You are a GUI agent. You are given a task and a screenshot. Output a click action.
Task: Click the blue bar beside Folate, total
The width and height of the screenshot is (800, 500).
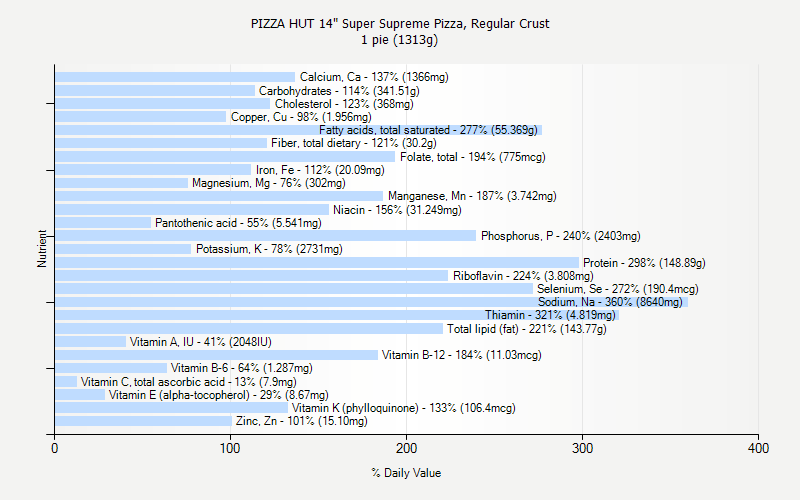[x=225, y=157]
